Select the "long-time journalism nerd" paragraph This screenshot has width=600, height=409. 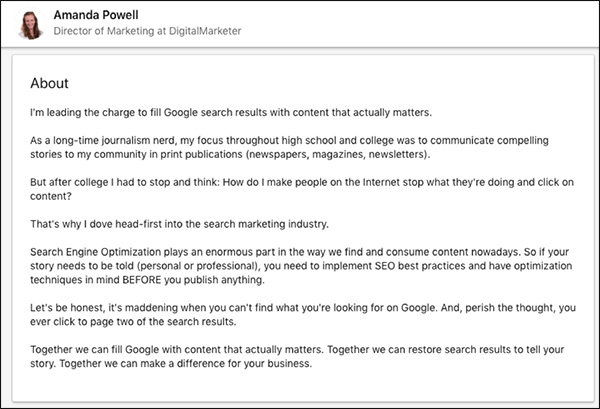289,147
